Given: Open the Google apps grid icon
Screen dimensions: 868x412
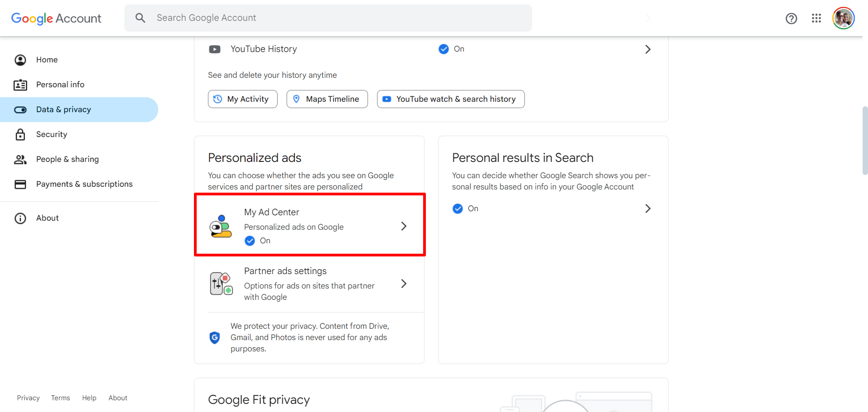Looking at the screenshot, I should (x=816, y=18).
